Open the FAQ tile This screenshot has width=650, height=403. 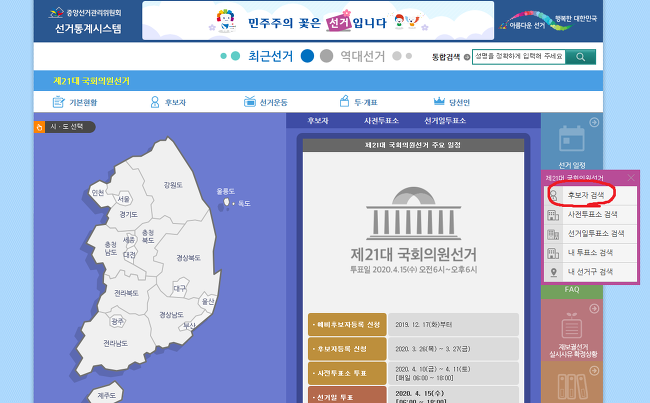572,291
